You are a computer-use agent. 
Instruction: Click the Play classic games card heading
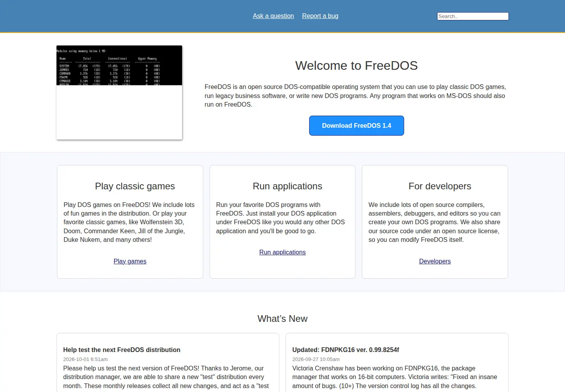click(x=135, y=186)
